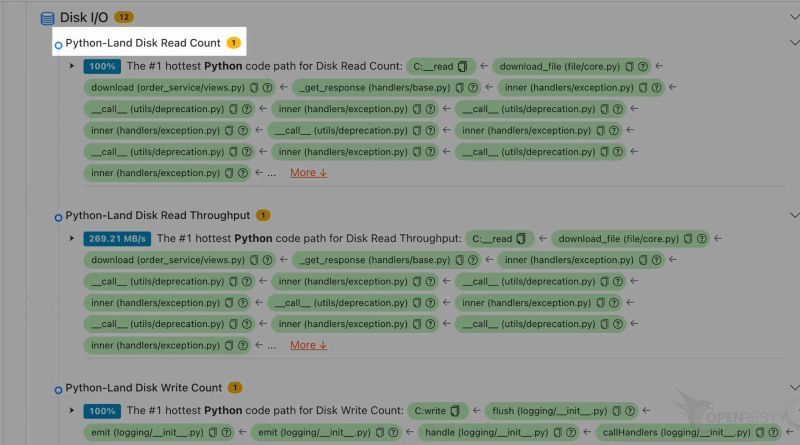Copy C:__read frame in Disk Read Throughput
Viewport: 800px width, 445px height.
[521, 239]
